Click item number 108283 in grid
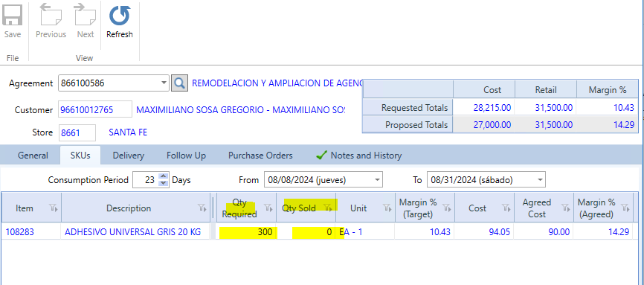This screenshot has width=644, height=285. tap(20, 232)
